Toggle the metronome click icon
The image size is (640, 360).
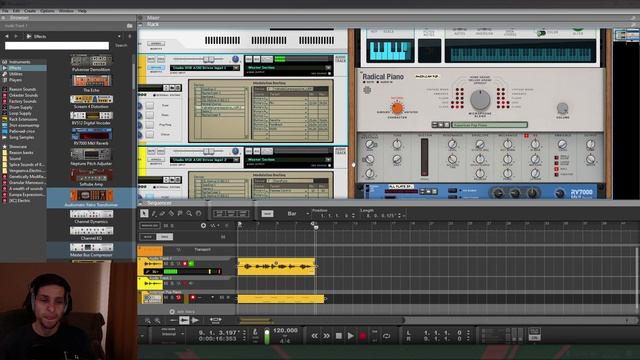point(256,332)
